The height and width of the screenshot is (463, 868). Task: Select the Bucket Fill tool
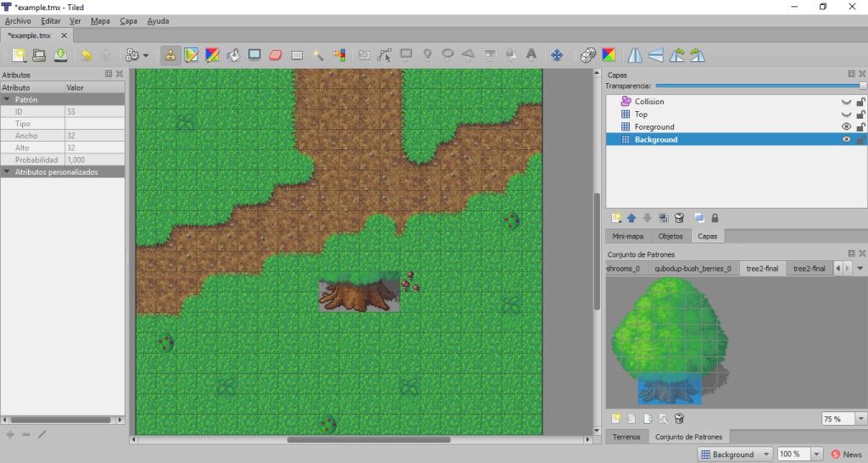click(x=233, y=55)
